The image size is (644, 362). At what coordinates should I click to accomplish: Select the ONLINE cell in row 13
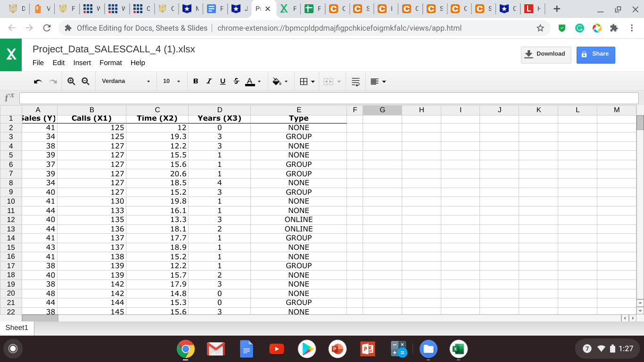click(x=298, y=229)
